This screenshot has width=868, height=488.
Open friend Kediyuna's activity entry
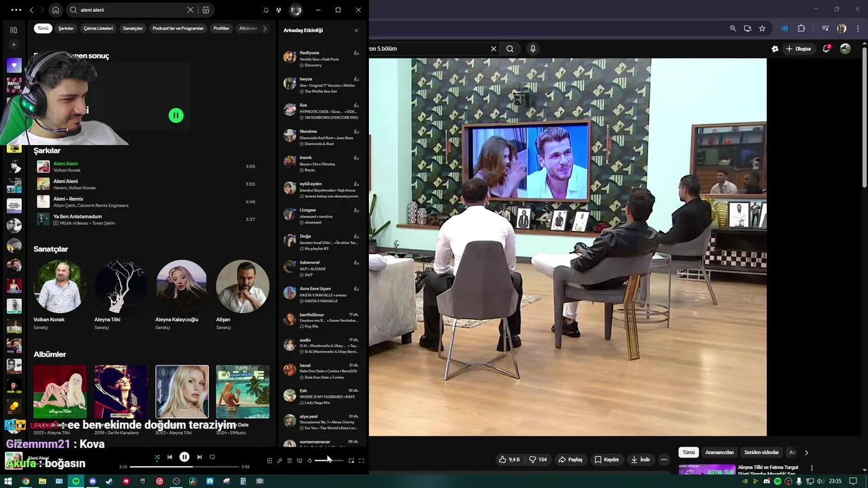(x=321, y=58)
